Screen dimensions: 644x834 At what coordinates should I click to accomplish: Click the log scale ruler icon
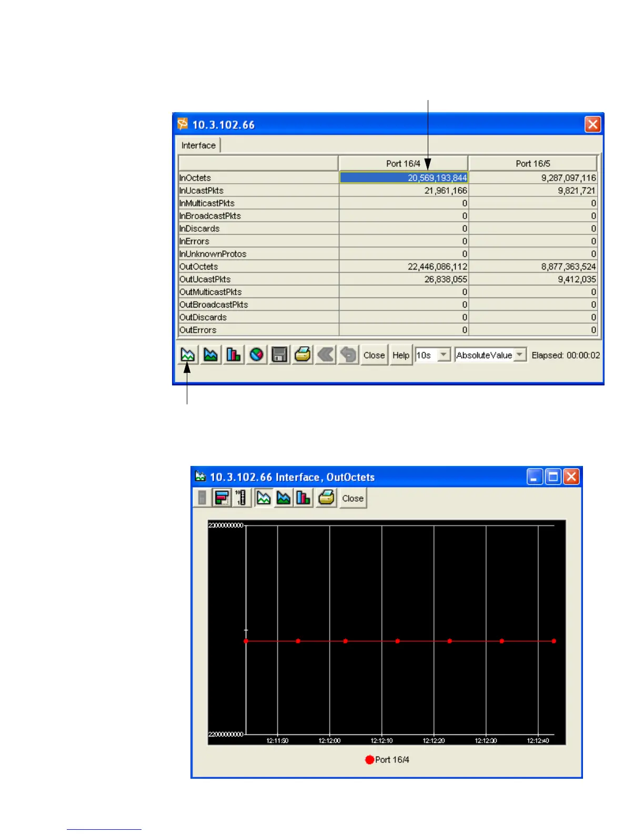(241, 498)
